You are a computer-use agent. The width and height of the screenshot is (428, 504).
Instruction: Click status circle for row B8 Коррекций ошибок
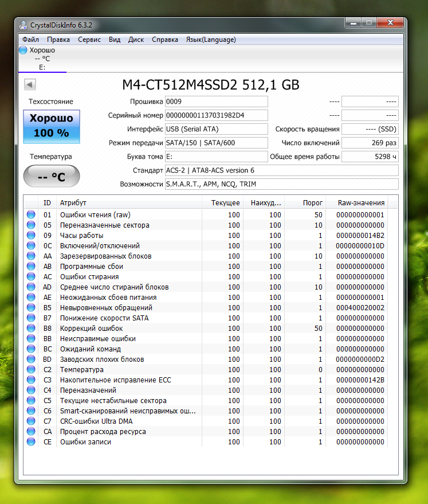tap(31, 328)
